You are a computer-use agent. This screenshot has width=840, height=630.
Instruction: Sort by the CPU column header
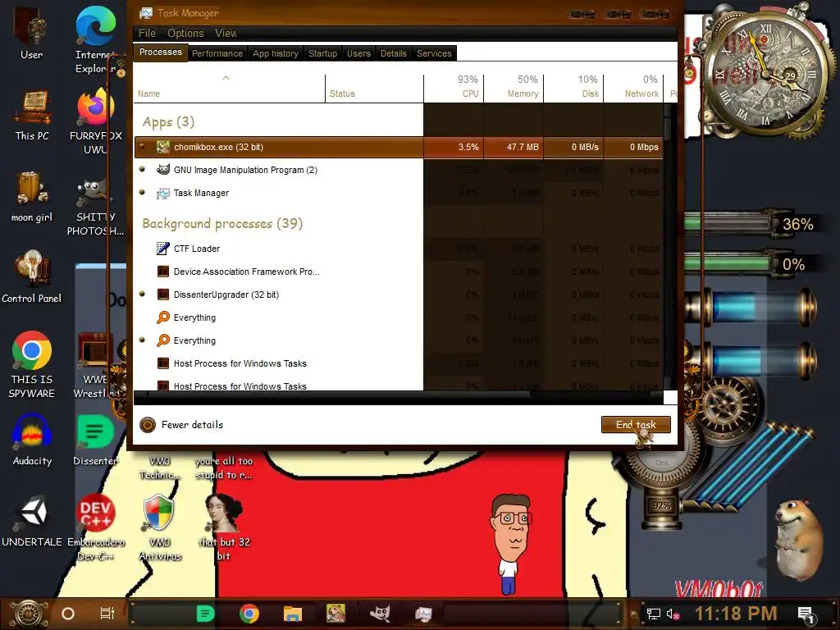point(454,88)
